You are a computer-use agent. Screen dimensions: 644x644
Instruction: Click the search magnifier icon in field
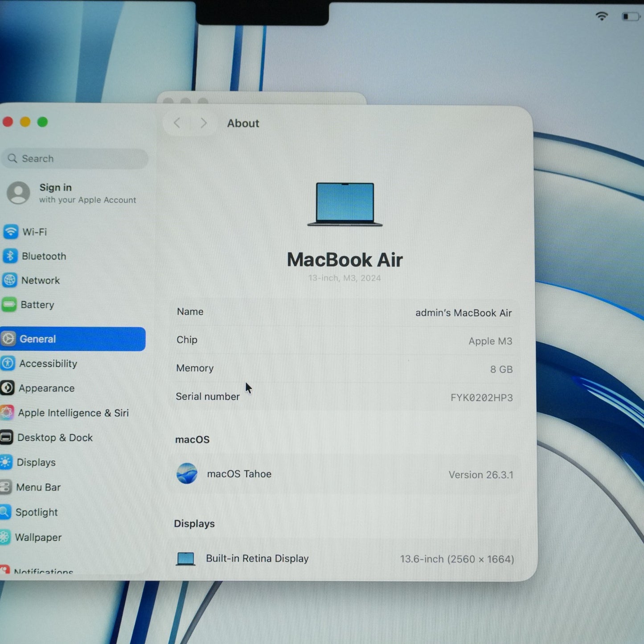click(x=12, y=158)
